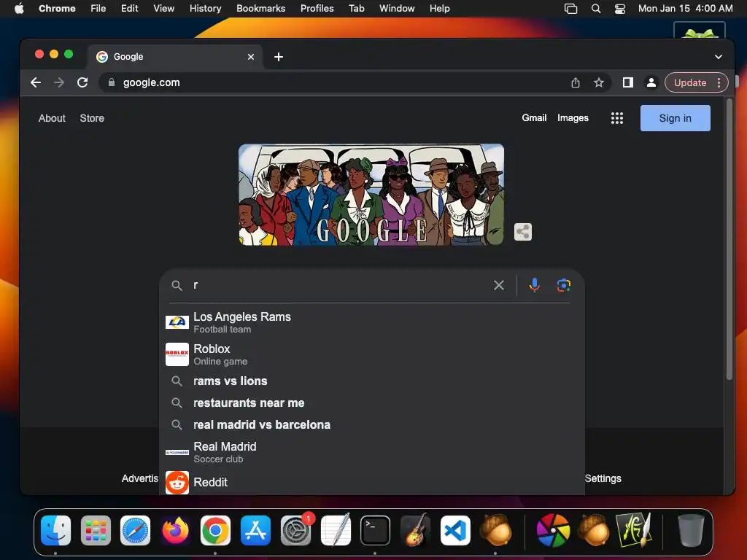Open the Trash in the Dock

(x=691, y=530)
